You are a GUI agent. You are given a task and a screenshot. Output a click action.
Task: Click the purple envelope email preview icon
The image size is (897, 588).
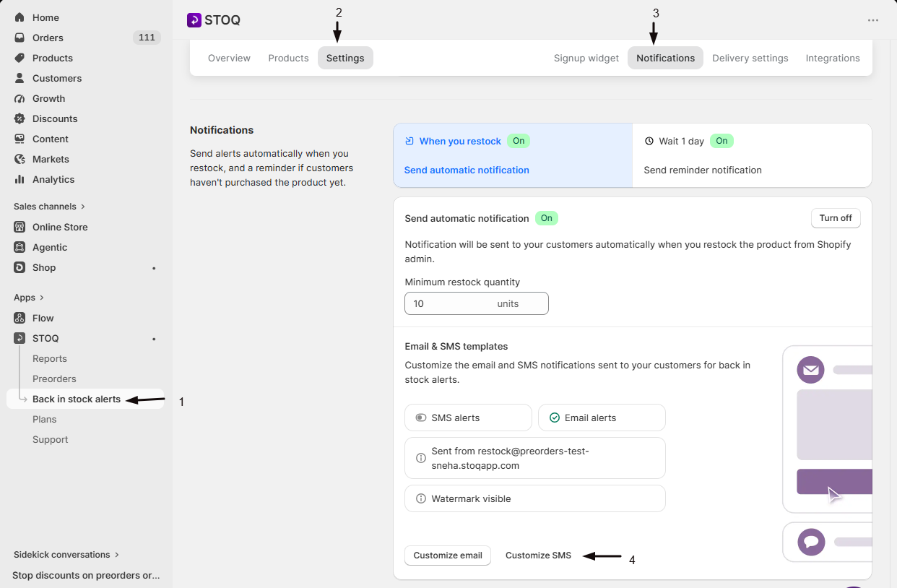pyautogui.click(x=810, y=370)
